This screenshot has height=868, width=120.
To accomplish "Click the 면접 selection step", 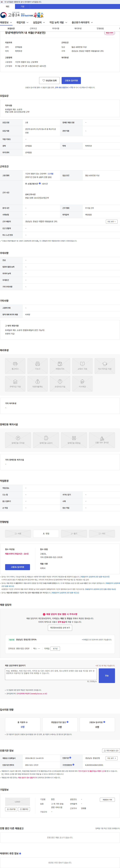I will [x=46, y=534].
